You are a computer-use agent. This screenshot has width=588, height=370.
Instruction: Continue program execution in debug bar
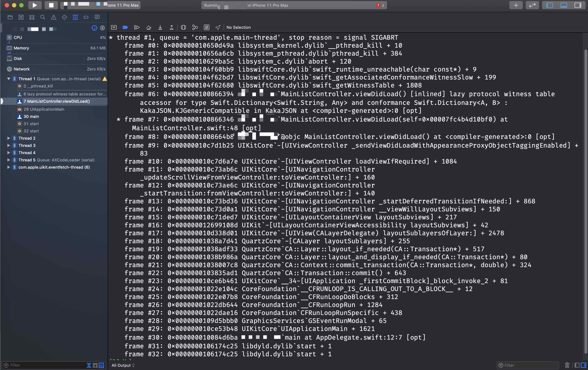137,27
